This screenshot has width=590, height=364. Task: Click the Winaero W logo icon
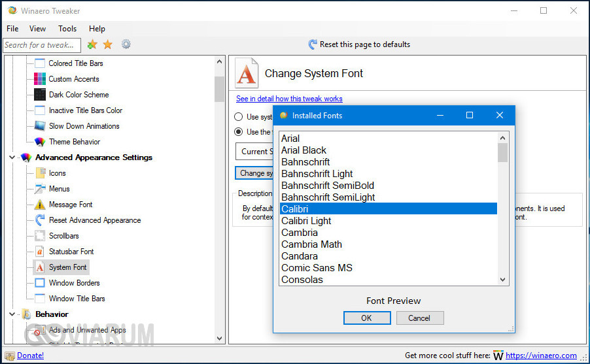pos(498,356)
